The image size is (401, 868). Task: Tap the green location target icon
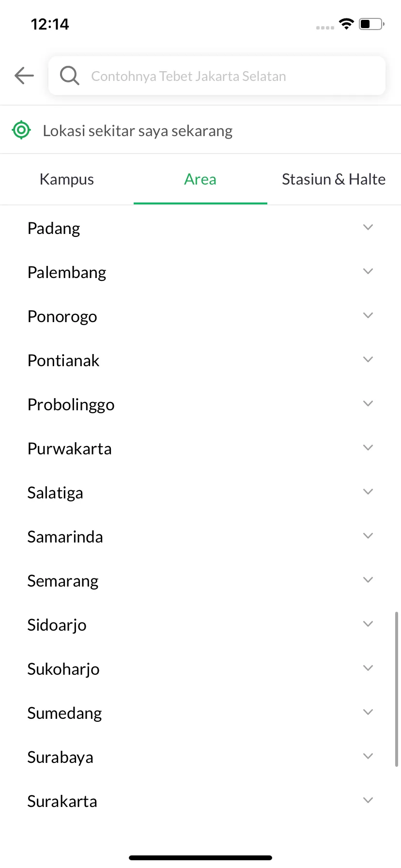point(21,130)
